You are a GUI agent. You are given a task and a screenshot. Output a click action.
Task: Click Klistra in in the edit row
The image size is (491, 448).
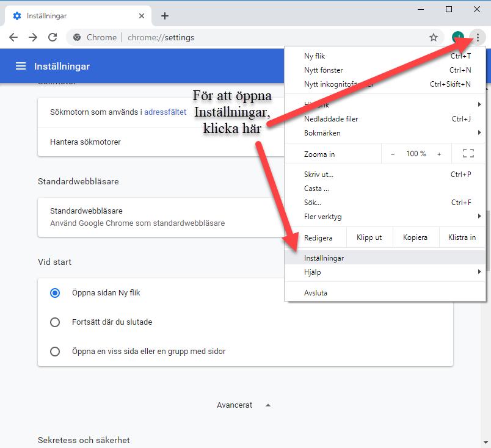462,237
